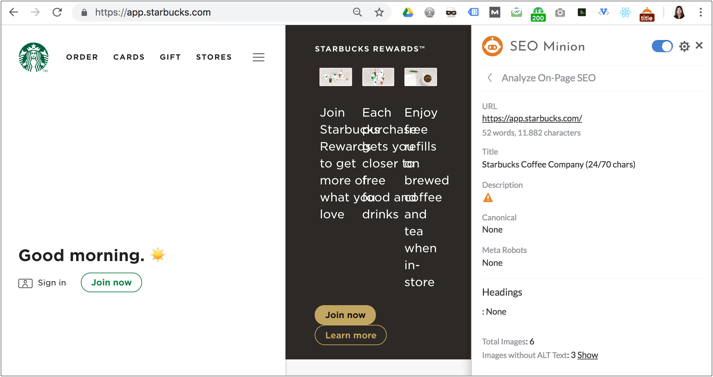The height and width of the screenshot is (377, 713).
Task: Click the browser forward arrow
Action: pos(35,12)
